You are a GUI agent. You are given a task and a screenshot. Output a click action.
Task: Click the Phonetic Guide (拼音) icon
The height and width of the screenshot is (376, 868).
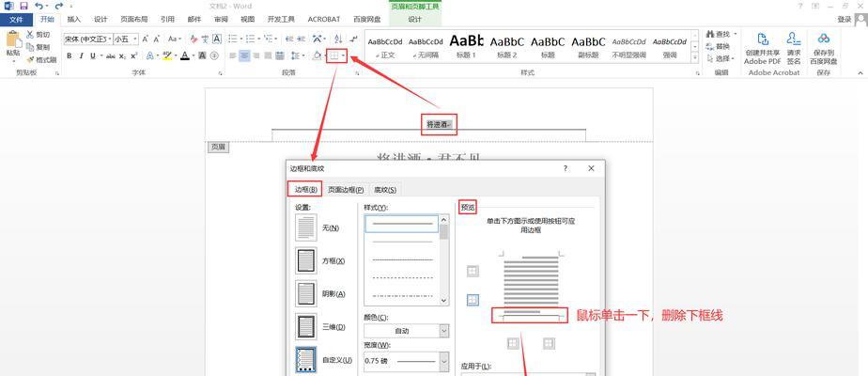(x=205, y=39)
